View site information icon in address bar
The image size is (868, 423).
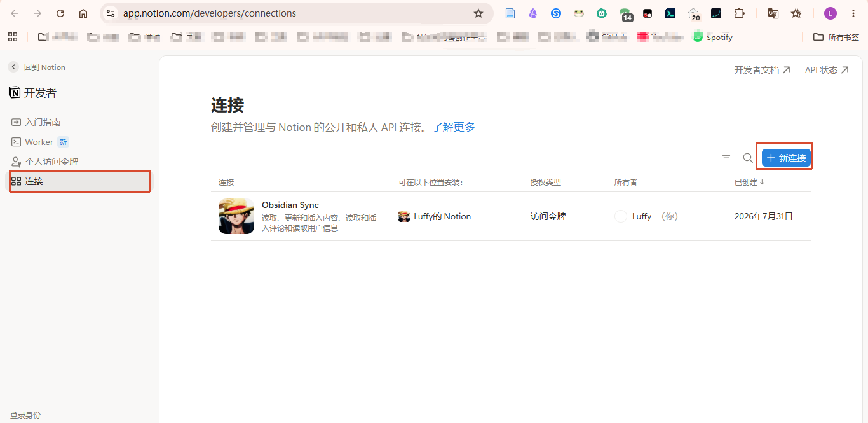coord(110,13)
